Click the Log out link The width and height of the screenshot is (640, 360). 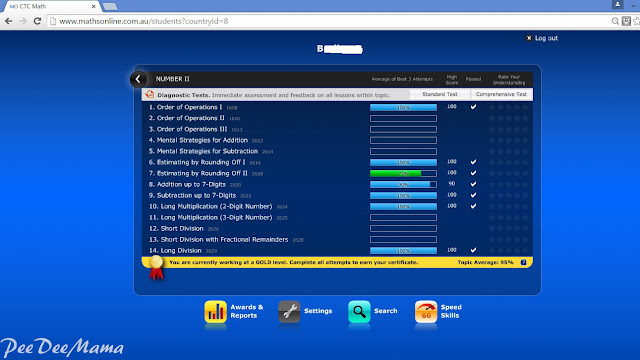point(546,38)
